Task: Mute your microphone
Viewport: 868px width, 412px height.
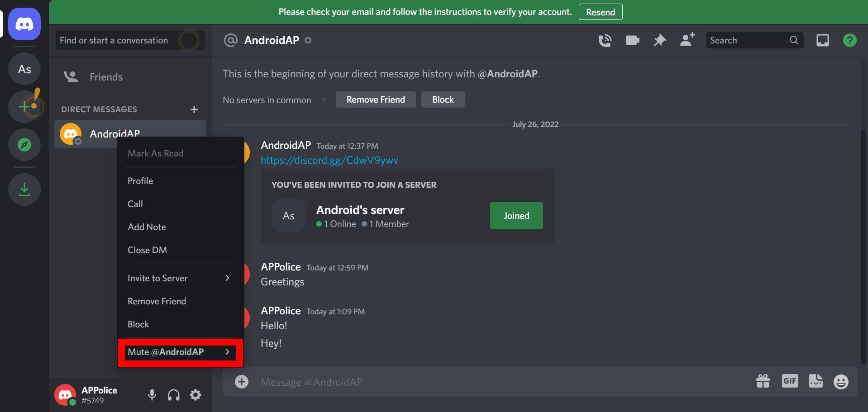Action: point(152,394)
